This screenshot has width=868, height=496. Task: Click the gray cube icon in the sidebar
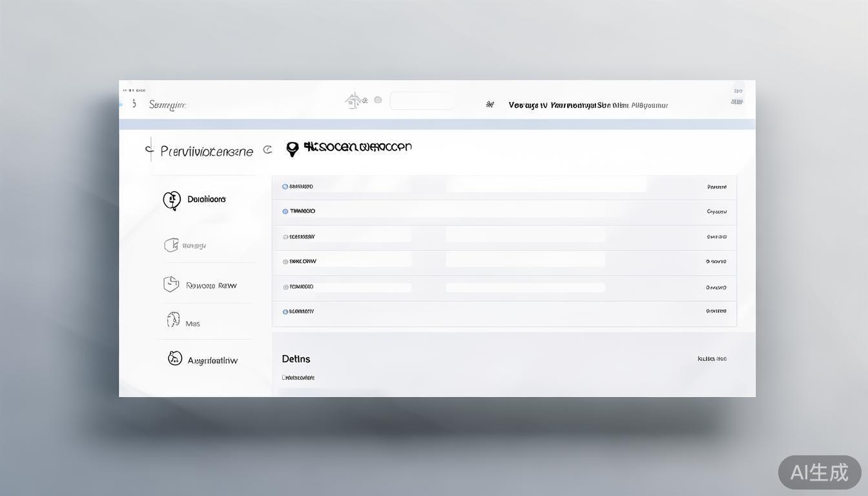click(x=171, y=245)
